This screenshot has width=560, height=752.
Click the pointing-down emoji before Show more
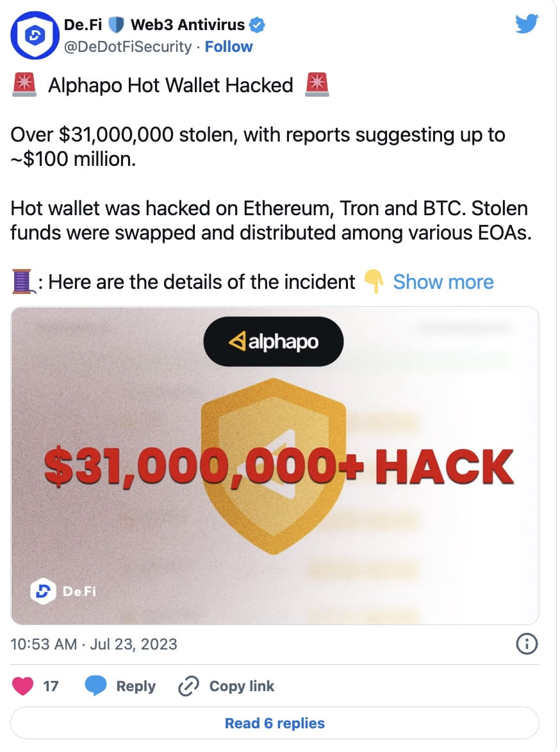point(375,282)
